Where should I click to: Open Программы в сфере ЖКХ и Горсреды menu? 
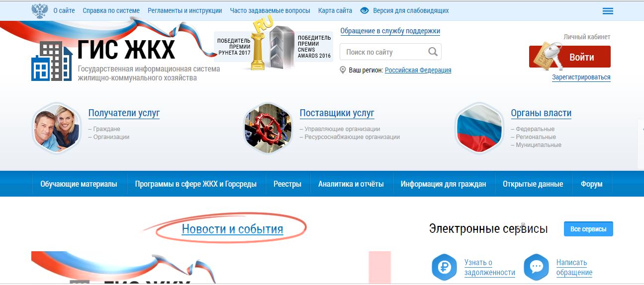click(196, 184)
